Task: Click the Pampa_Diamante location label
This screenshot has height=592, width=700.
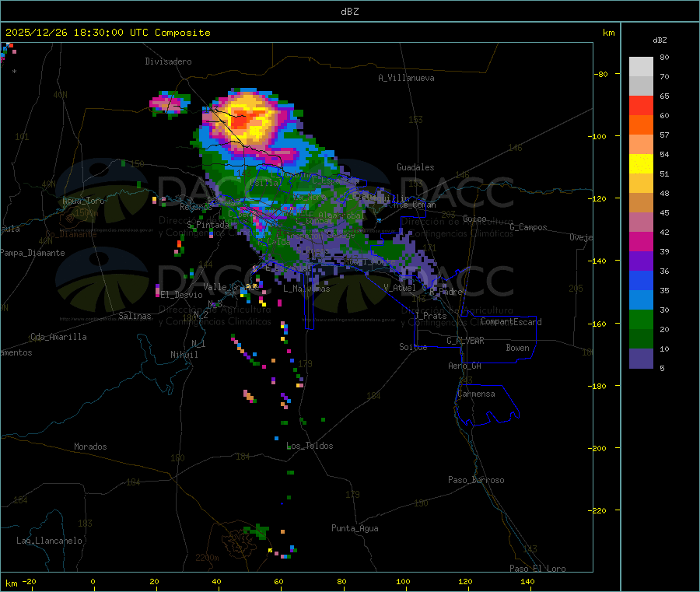Action: tap(32, 253)
